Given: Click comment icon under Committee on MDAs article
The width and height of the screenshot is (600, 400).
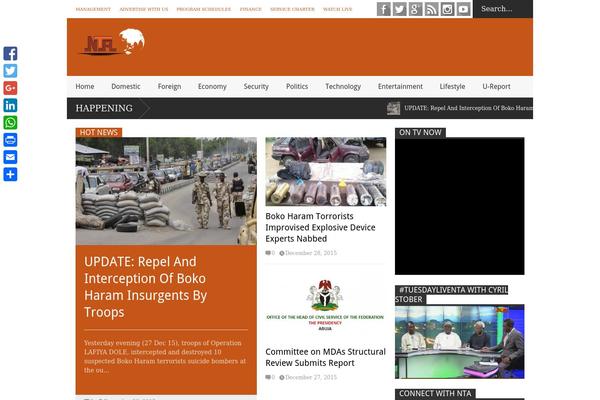Looking at the screenshot, I should [268, 377].
